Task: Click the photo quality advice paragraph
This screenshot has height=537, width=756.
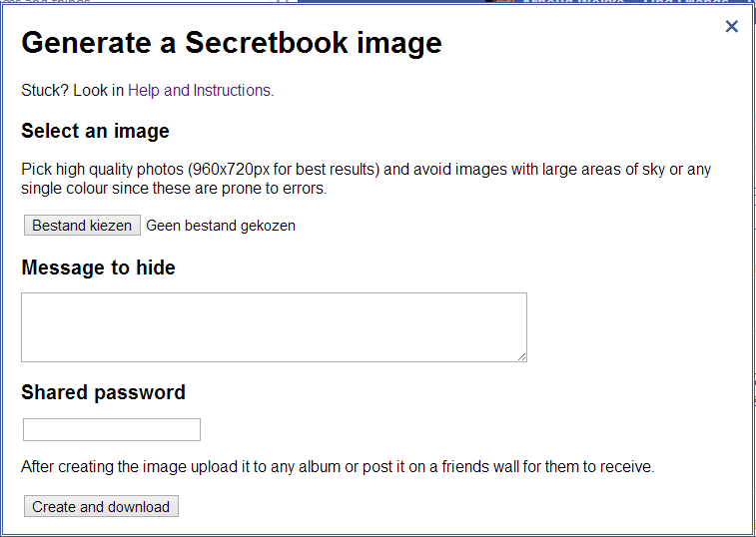Action: 366,179
